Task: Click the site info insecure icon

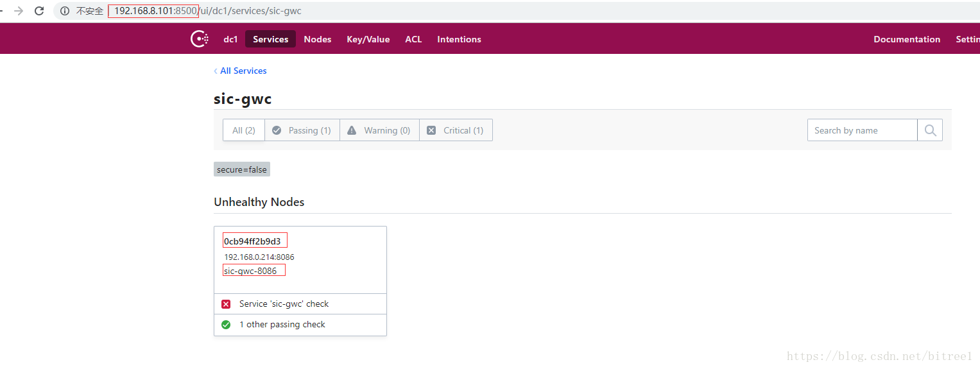Action: (x=65, y=11)
